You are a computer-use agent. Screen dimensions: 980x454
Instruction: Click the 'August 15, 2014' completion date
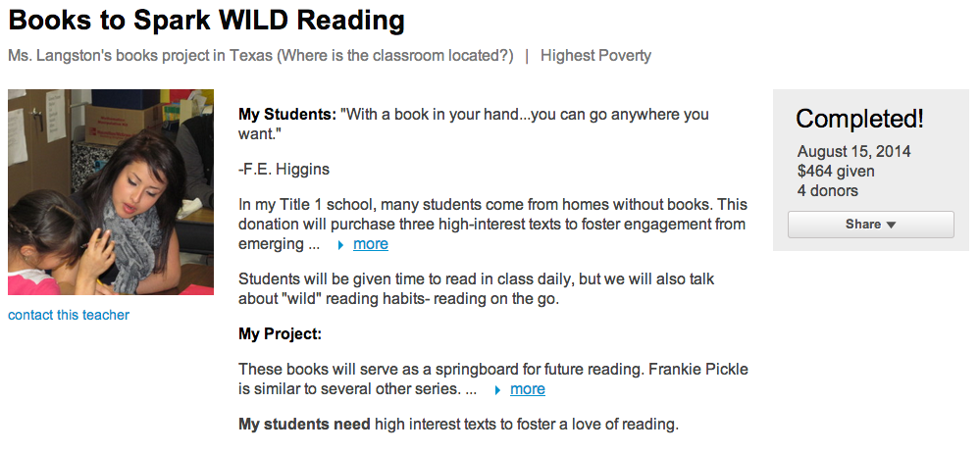tap(853, 152)
